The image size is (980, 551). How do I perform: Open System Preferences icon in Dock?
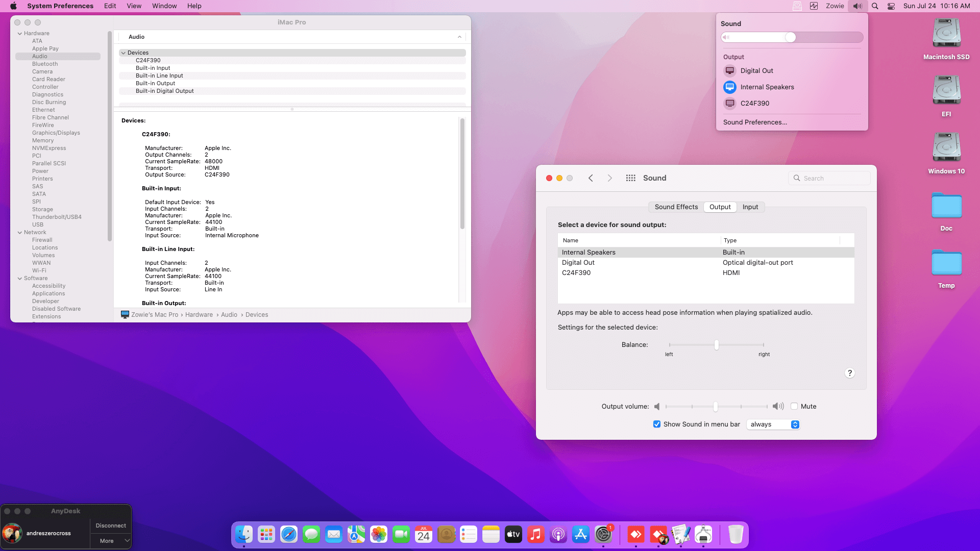pos(603,534)
